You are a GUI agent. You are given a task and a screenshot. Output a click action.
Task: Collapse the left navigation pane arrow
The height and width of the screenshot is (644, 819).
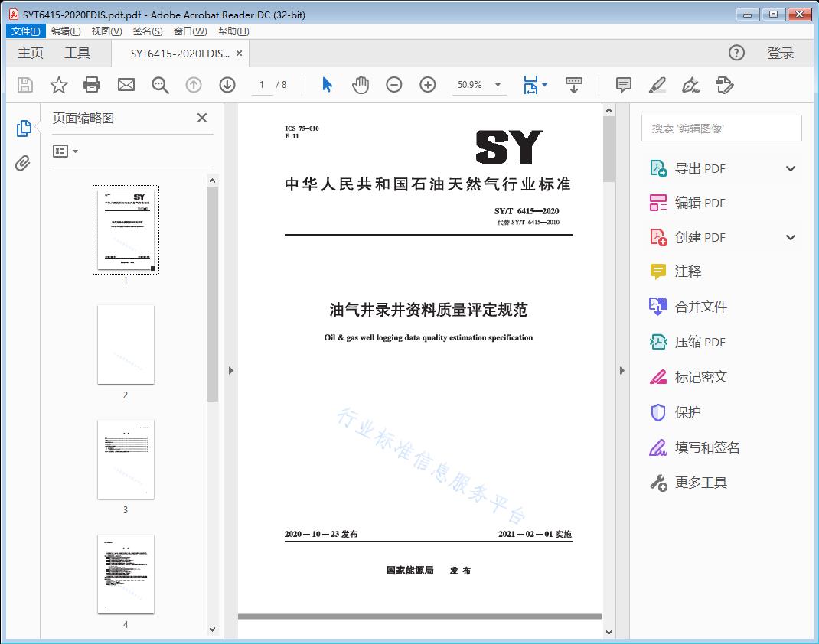[231, 371]
